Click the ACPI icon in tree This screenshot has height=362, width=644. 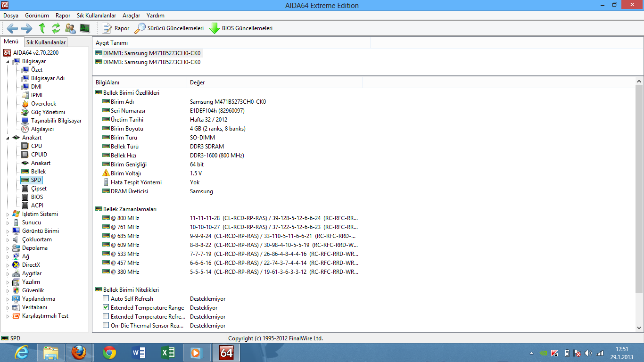click(x=25, y=206)
